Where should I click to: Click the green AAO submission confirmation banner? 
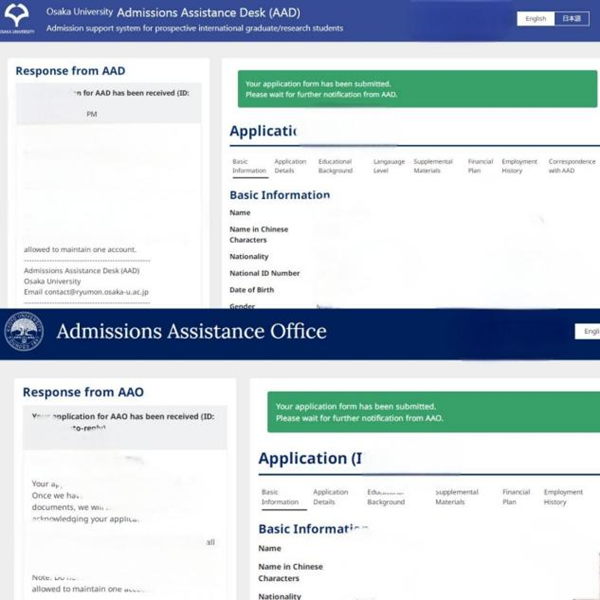tap(434, 412)
